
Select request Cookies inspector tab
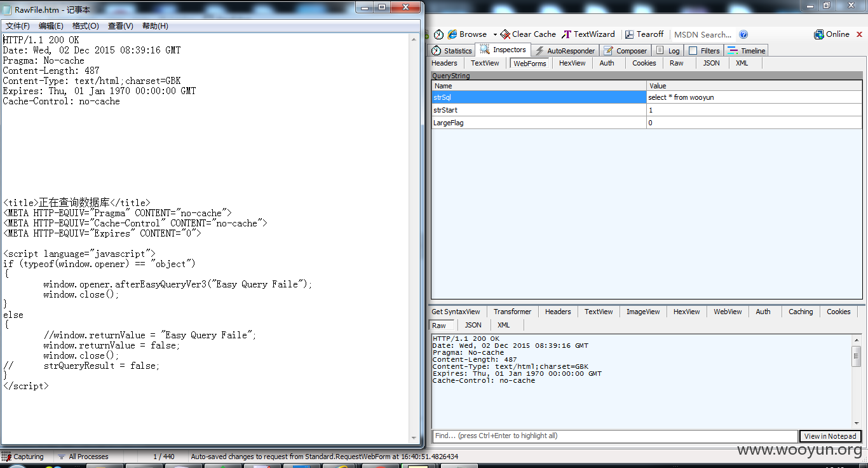pyautogui.click(x=644, y=63)
